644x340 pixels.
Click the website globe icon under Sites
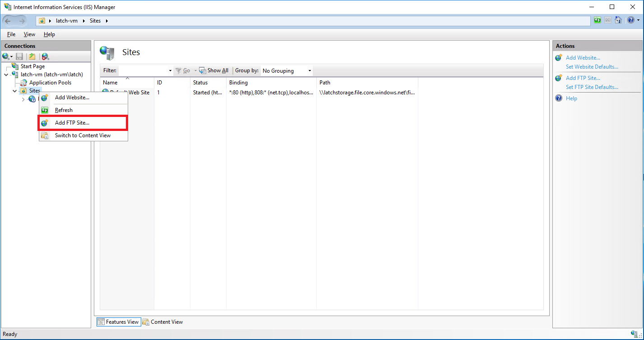click(32, 99)
